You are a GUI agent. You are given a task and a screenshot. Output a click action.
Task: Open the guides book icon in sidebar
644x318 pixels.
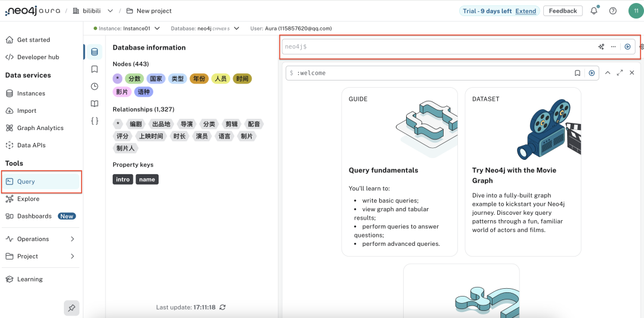pyautogui.click(x=94, y=104)
